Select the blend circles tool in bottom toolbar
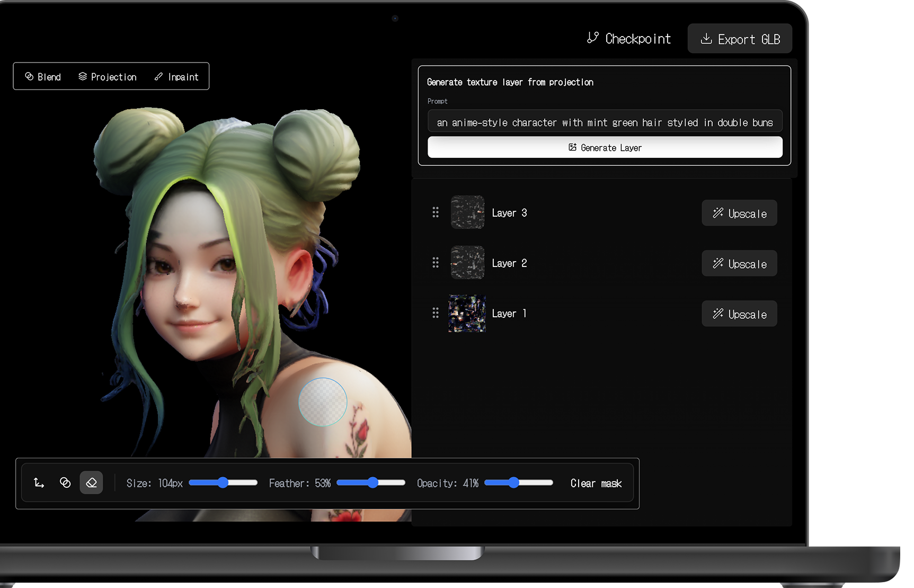The image size is (914, 588). point(65,483)
